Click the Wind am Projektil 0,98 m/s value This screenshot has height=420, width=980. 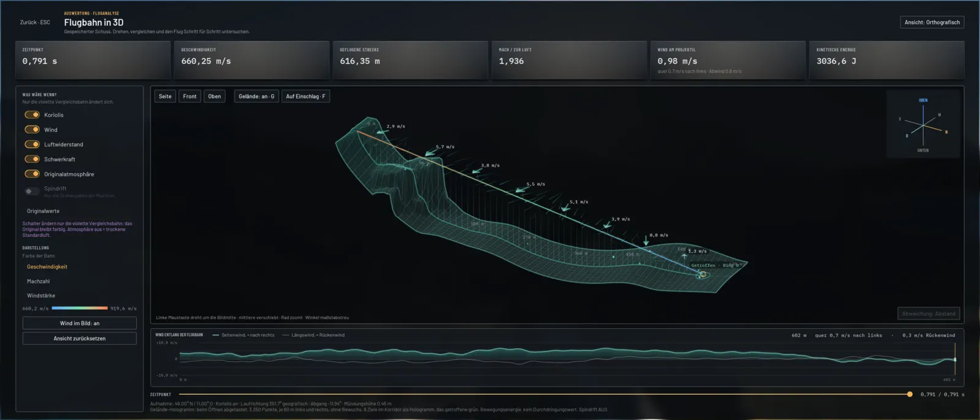[x=677, y=61]
